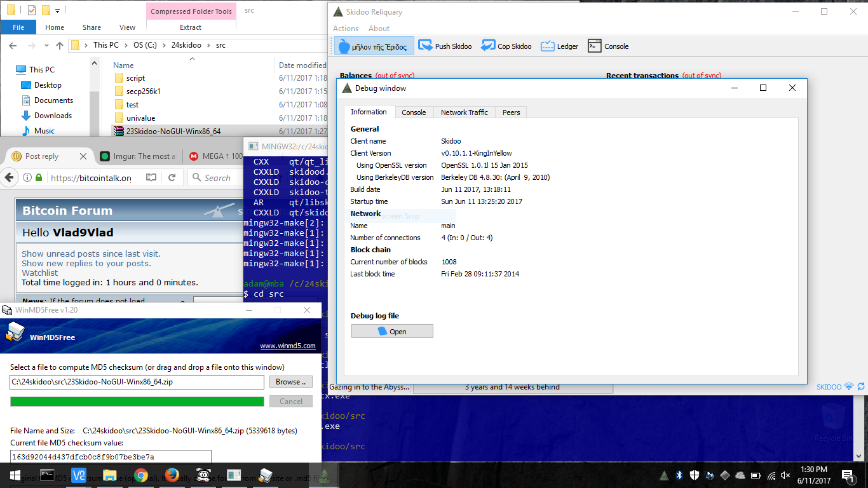Image resolution: width=868 pixels, height=488 pixels.
Task: Open the Ledger view in Skidoo
Action: point(560,46)
